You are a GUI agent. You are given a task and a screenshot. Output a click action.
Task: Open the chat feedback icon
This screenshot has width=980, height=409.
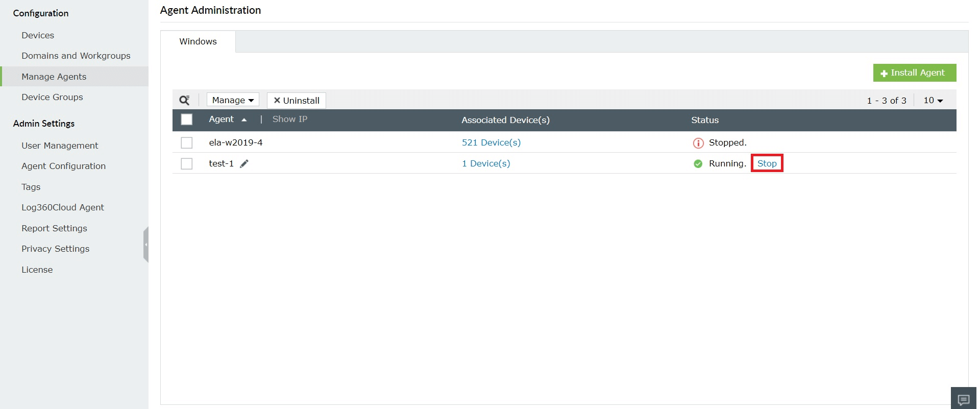[x=964, y=399]
